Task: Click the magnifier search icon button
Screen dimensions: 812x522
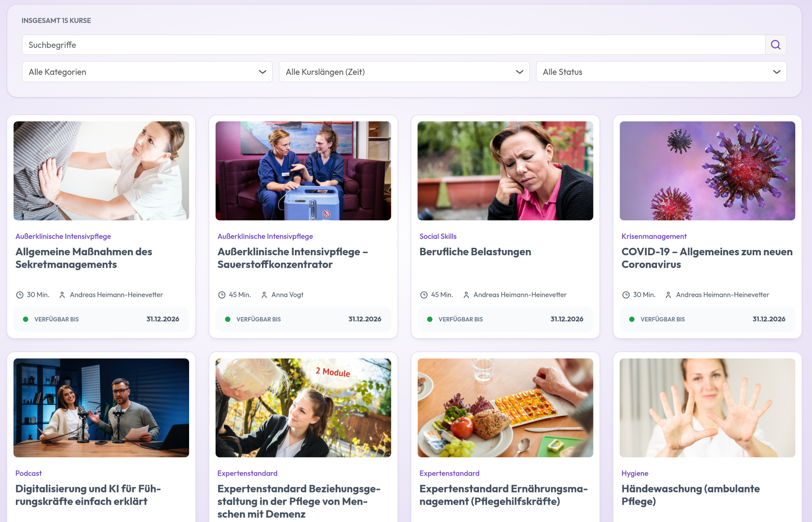Action: [x=776, y=45]
